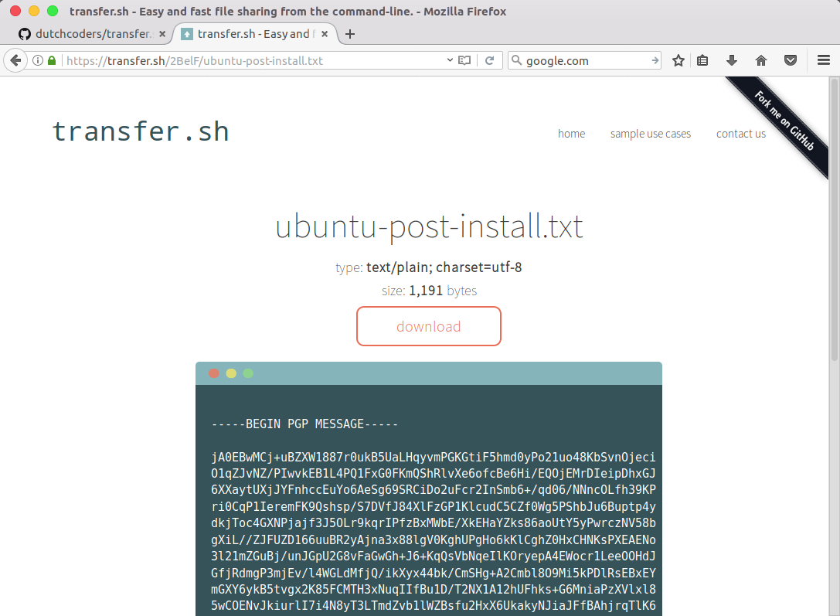Image resolution: width=840 pixels, height=616 pixels.
Task: Click the line starting 6XXaytUXjJYFnhcc
Action: coord(434,491)
